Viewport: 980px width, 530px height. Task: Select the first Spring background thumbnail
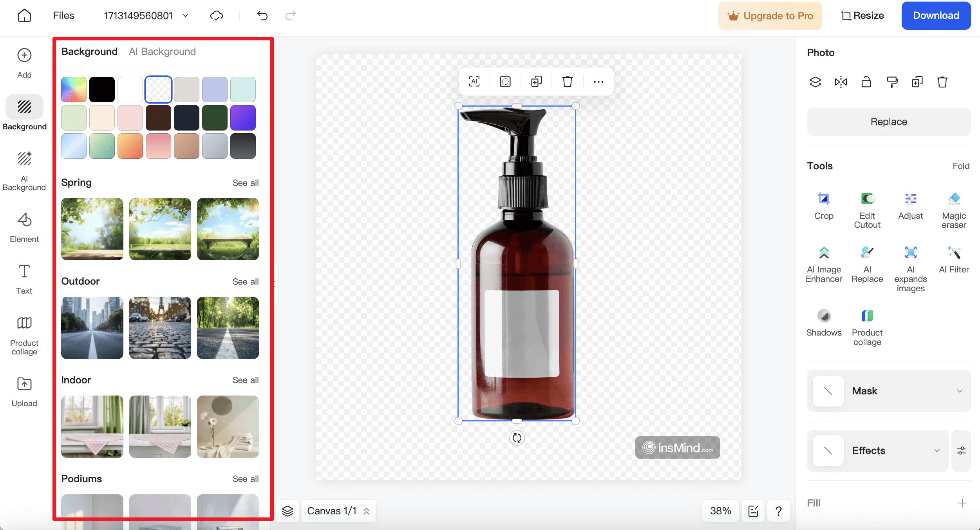point(92,229)
